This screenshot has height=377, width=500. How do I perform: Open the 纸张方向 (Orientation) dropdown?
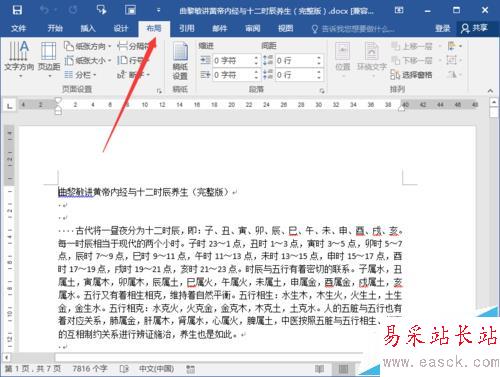(88, 46)
